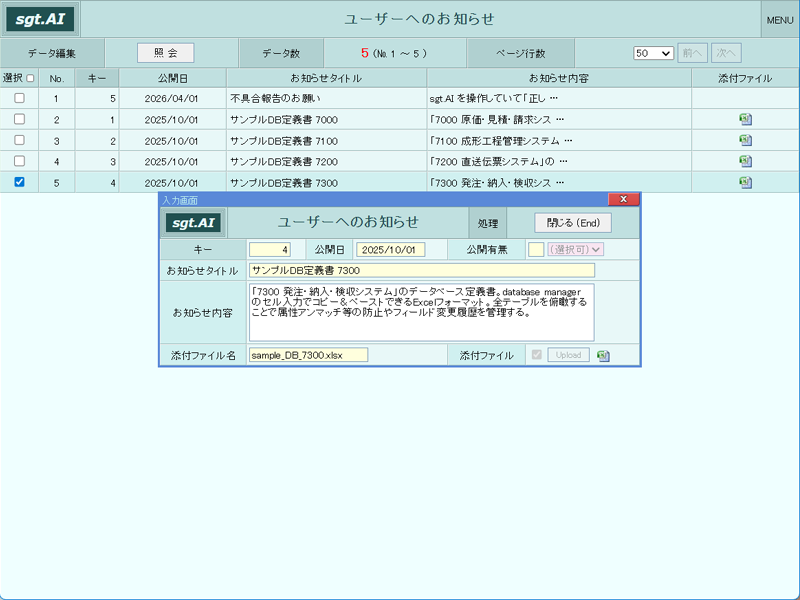
Task: Open the ページ行数 dropdown showing 50
Action: click(653, 53)
